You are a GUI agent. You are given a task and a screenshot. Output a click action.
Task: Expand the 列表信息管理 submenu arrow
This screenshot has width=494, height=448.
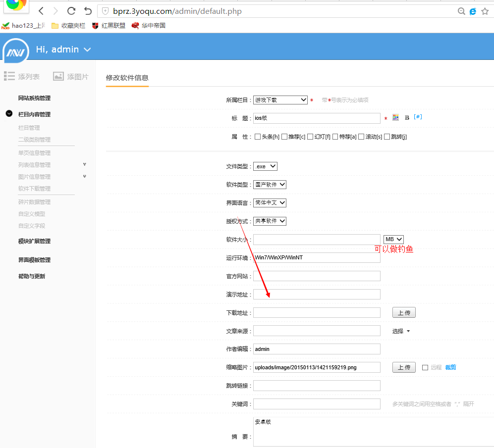(x=84, y=164)
